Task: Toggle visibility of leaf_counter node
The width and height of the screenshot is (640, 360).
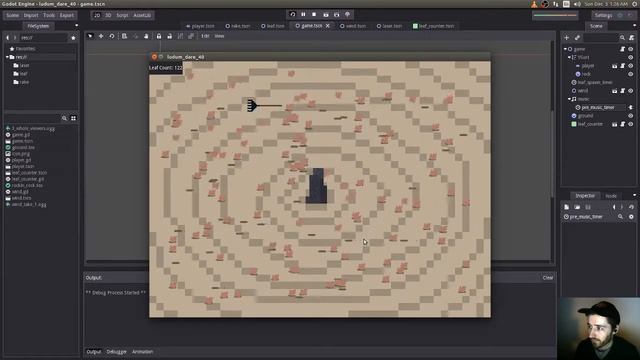Action: coord(631,124)
